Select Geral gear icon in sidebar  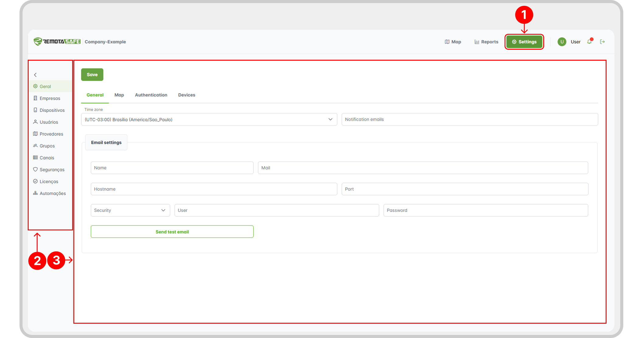[x=35, y=86]
